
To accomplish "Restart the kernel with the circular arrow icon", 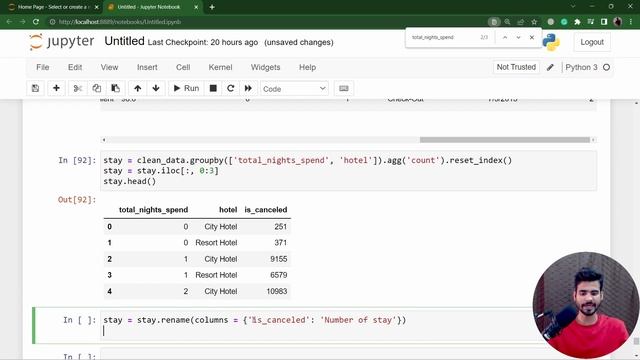I will [231, 88].
